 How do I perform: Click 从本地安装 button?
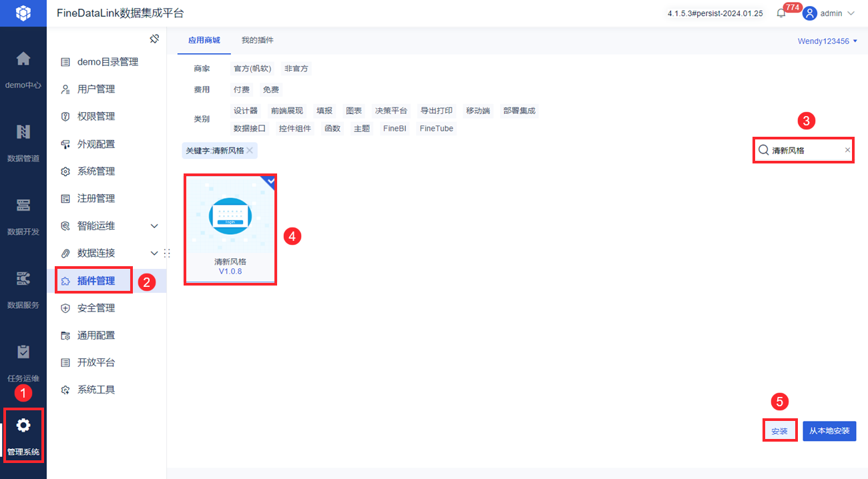[x=829, y=432]
